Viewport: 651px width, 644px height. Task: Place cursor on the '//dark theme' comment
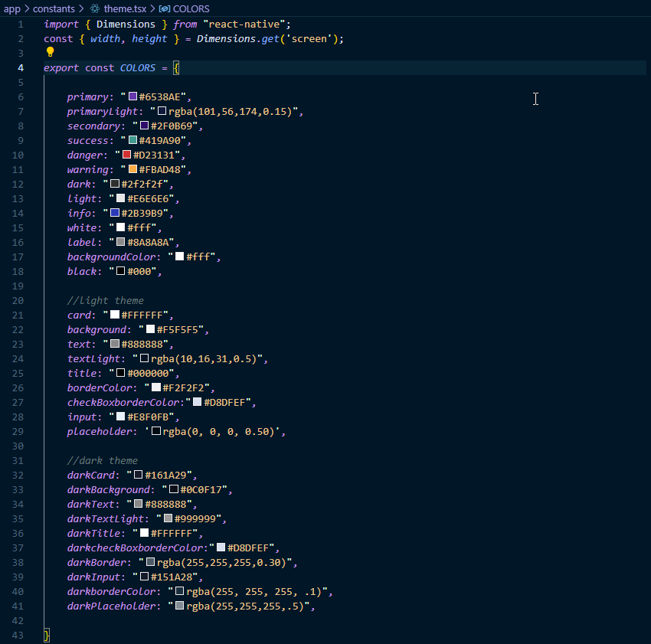click(x=102, y=461)
